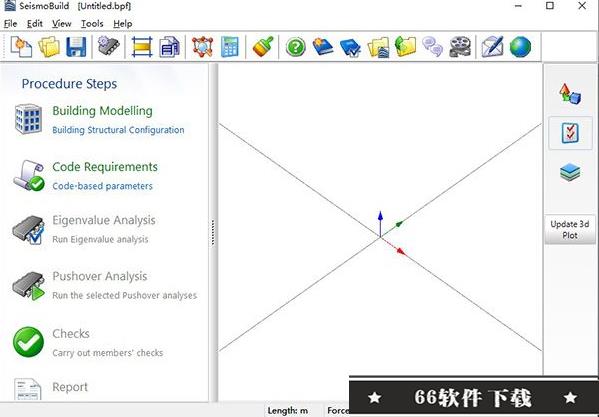Click the New Project toolbar icon
Screen dimensions: 599x417
tap(21, 47)
